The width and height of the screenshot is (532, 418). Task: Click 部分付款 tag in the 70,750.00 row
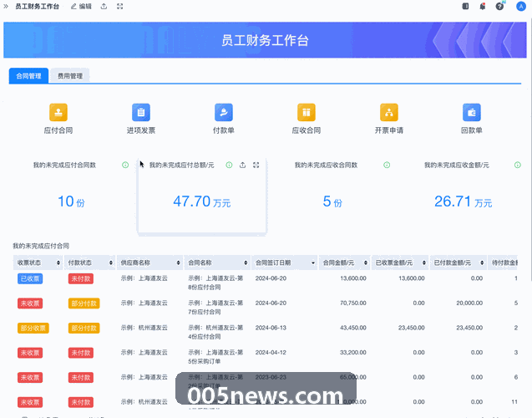coord(84,303)
